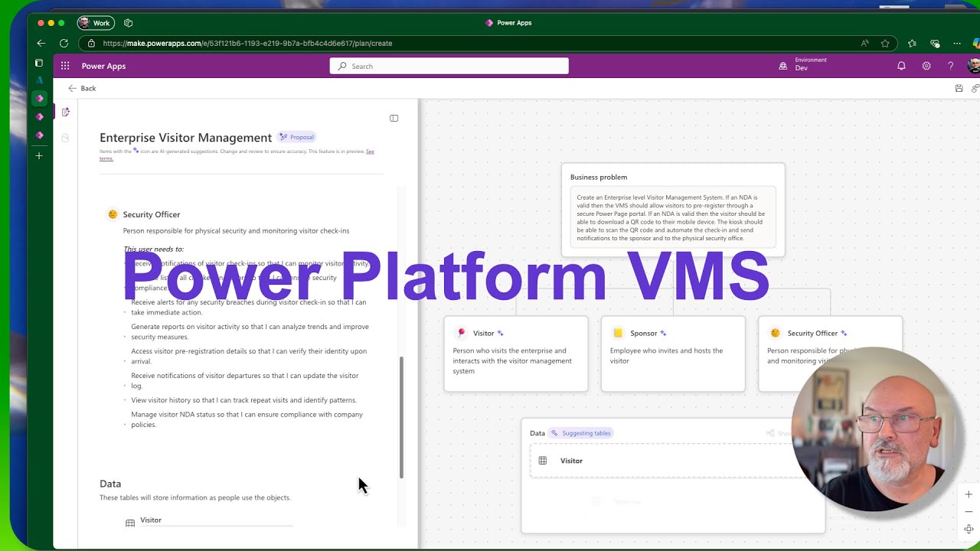Select the Security Officer heading in panel
The height and width of the screenshot is (551, 980).
[x=152, y=214]
